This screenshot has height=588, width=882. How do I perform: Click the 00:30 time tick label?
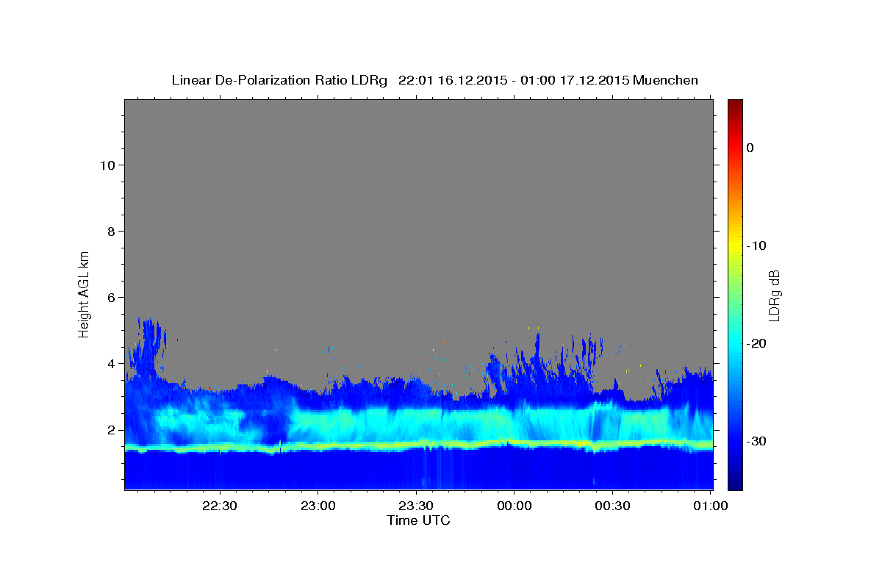[x=613, y=506]
